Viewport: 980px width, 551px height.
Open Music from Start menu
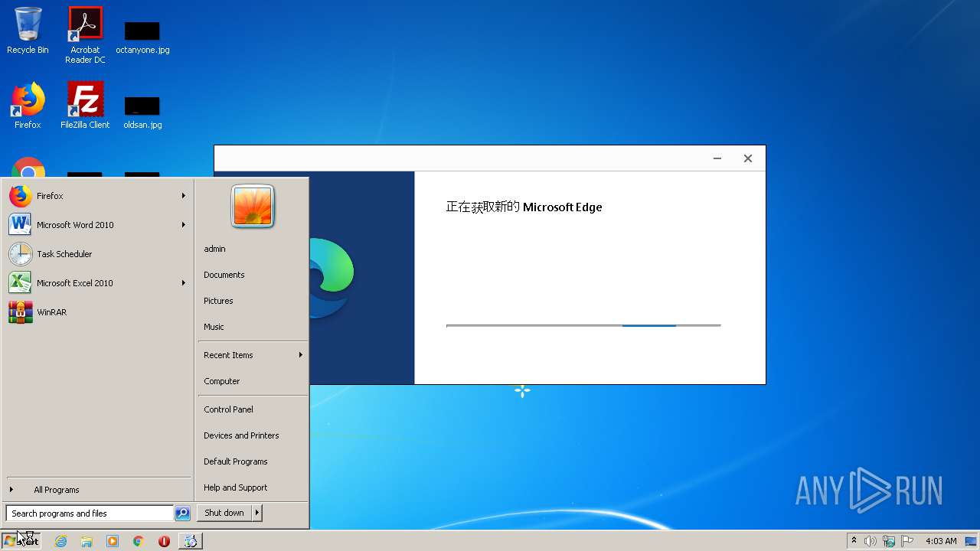tap(253, 327)
